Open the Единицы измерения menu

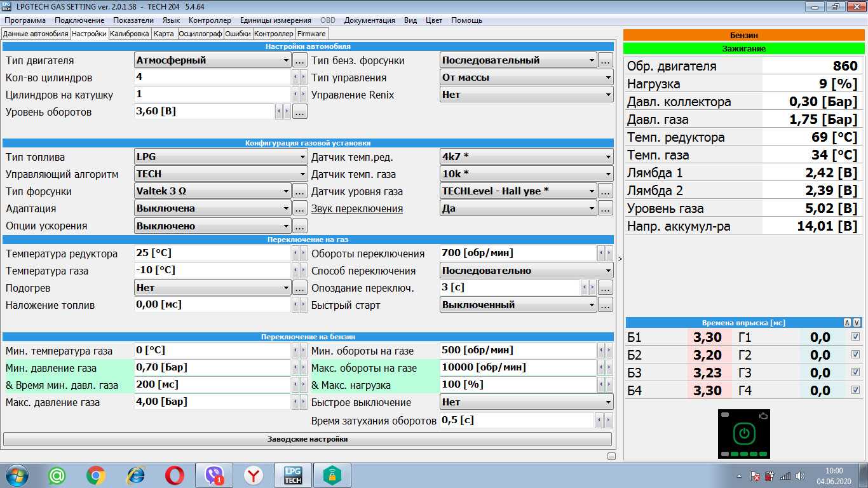pyautogui.click(x=276, y=20)
